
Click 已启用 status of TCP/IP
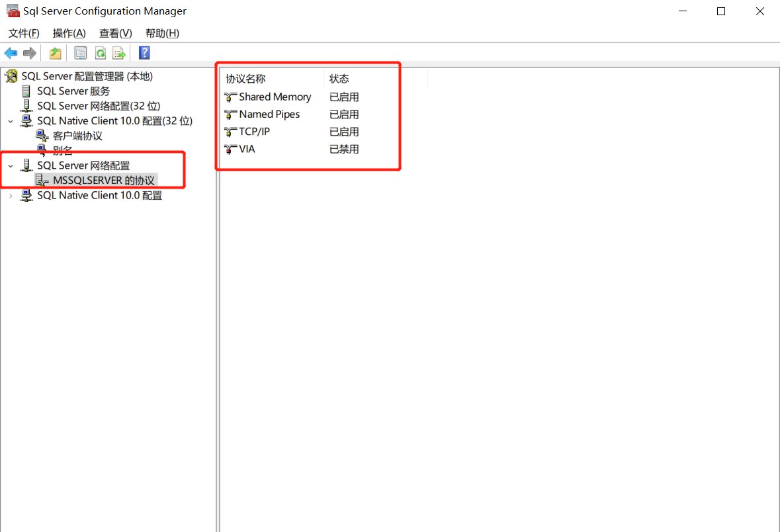pos(344,132)
